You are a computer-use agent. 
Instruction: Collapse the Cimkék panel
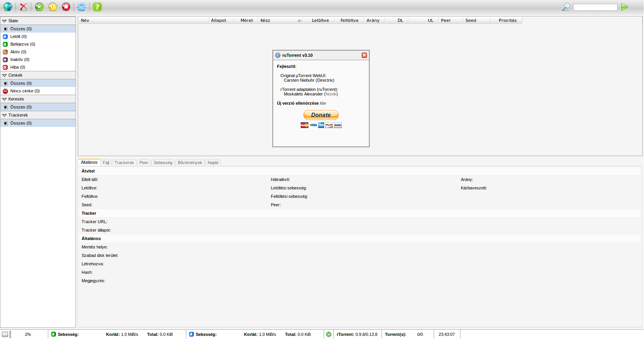click(x=38, y=75)
